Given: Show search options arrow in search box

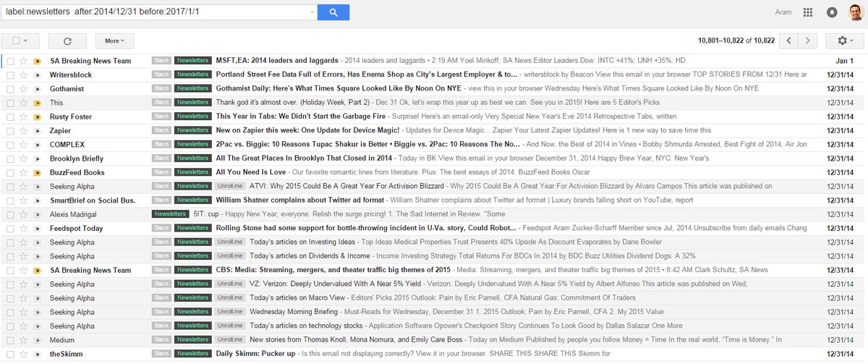Looking at the screenshot, I should click(x=312, y=12).
